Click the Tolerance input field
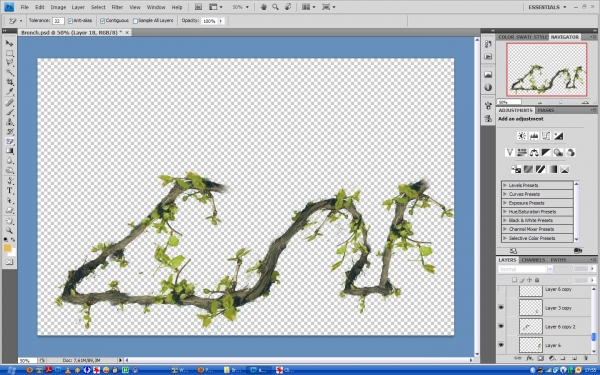 coord(58,21)
